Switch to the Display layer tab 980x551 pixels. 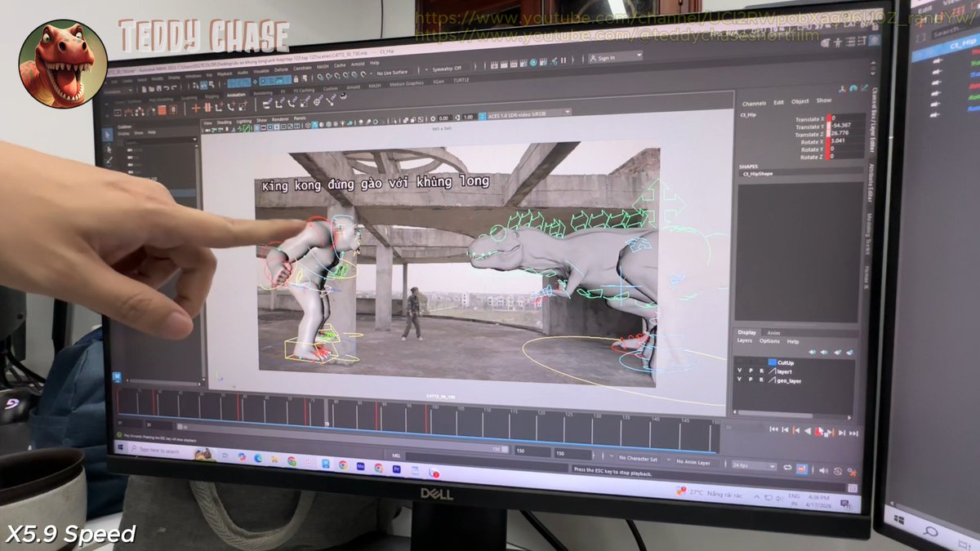[x=746, y=332]
